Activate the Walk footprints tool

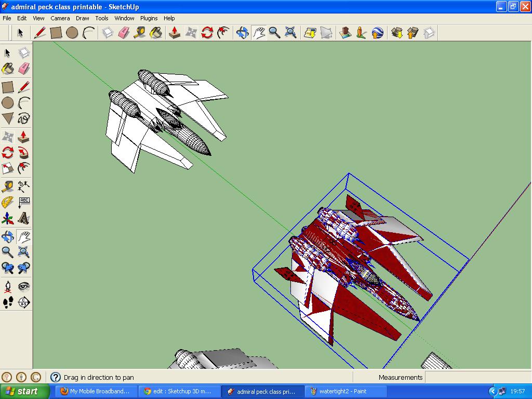pyautogui.click(x=8, y=302)
